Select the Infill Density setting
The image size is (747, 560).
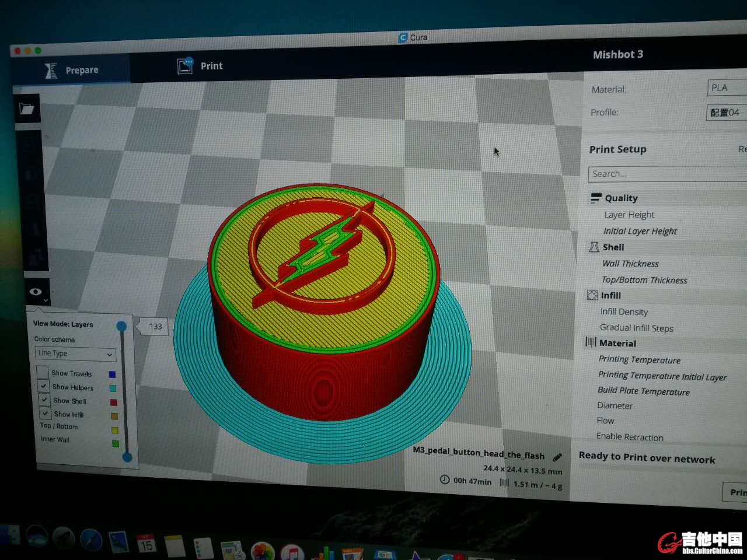[624, 312]
